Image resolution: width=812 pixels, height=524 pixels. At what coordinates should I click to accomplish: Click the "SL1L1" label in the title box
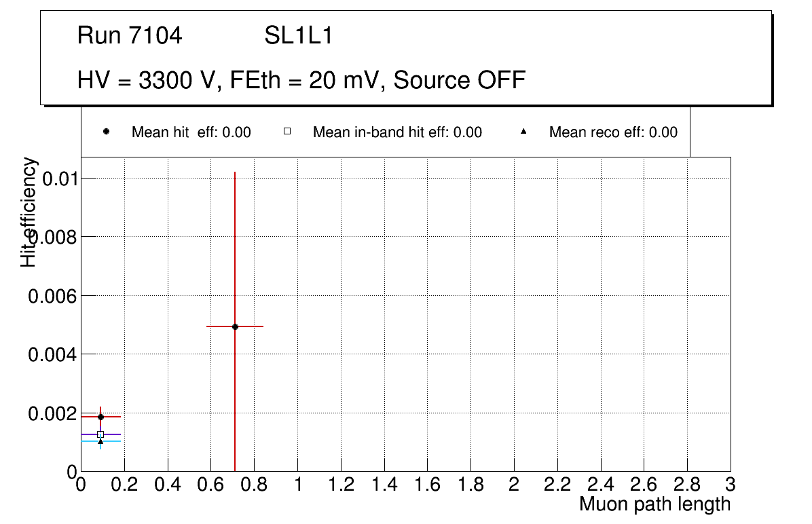click(x=299, y=36)
